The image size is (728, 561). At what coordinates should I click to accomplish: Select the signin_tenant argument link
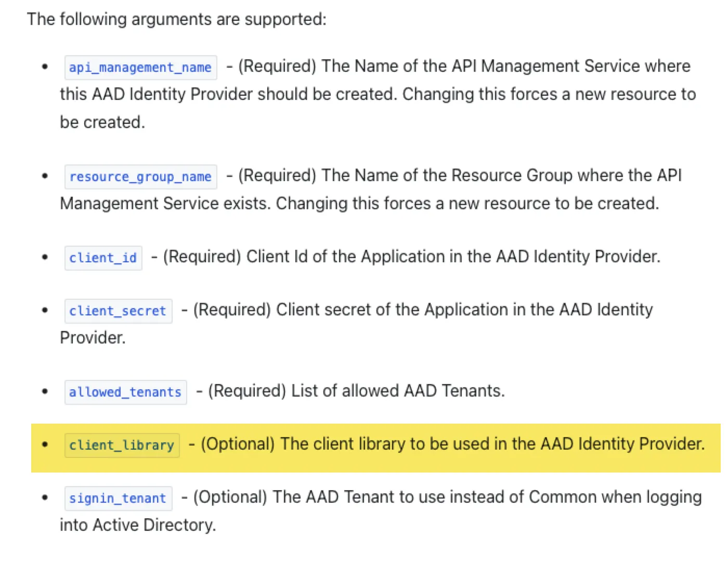click(118, 499)
